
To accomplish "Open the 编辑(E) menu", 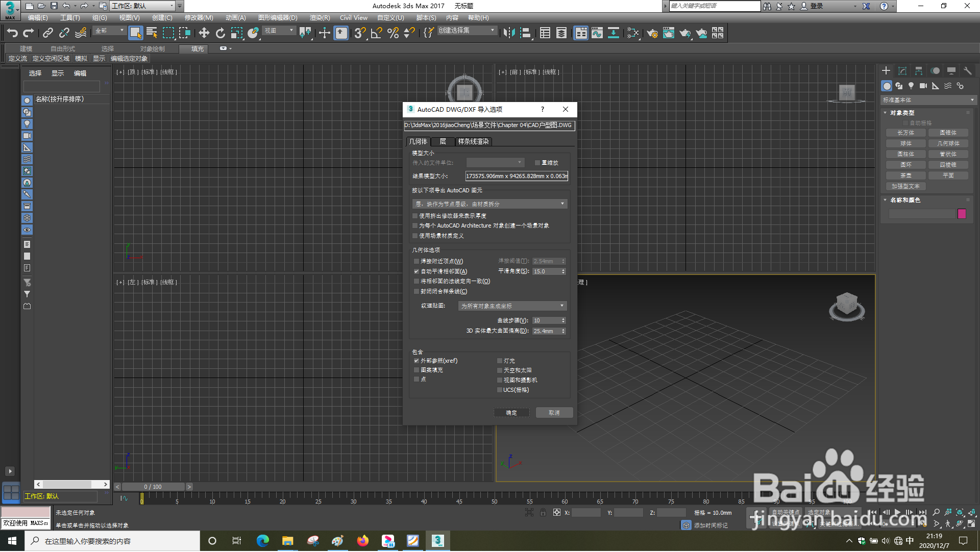I will (x=38, y=18).
